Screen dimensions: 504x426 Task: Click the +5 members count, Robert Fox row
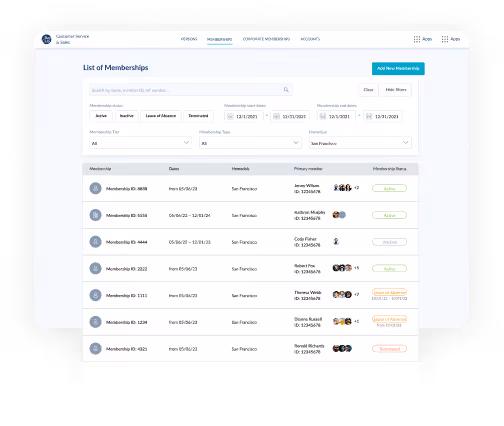click(357, 268)
